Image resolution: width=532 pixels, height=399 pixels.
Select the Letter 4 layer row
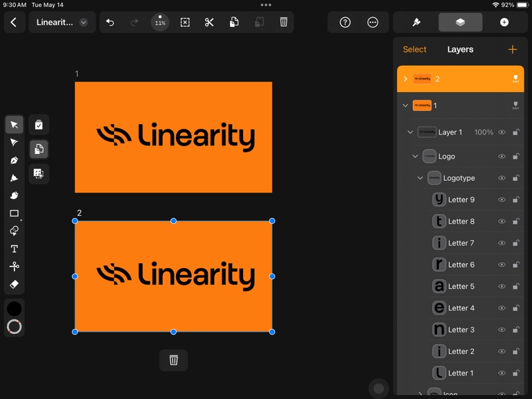click(476, 308)
